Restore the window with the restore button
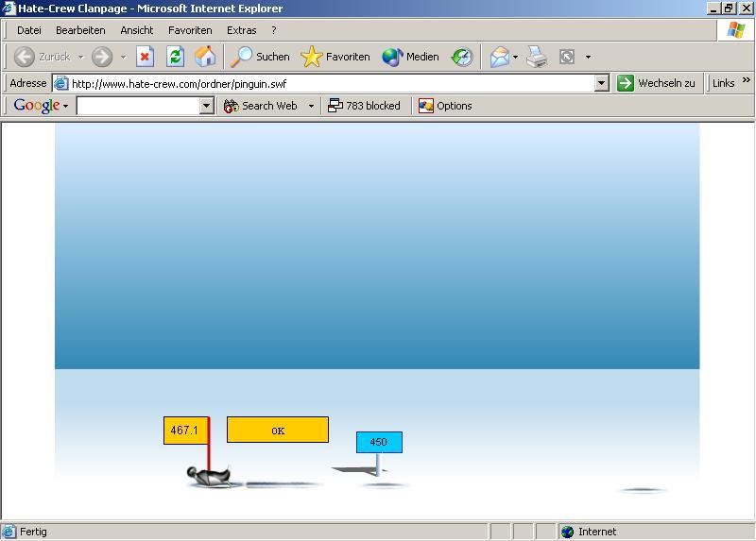The width and height of the screenshot is (756, 541). [x=729, y=8]
